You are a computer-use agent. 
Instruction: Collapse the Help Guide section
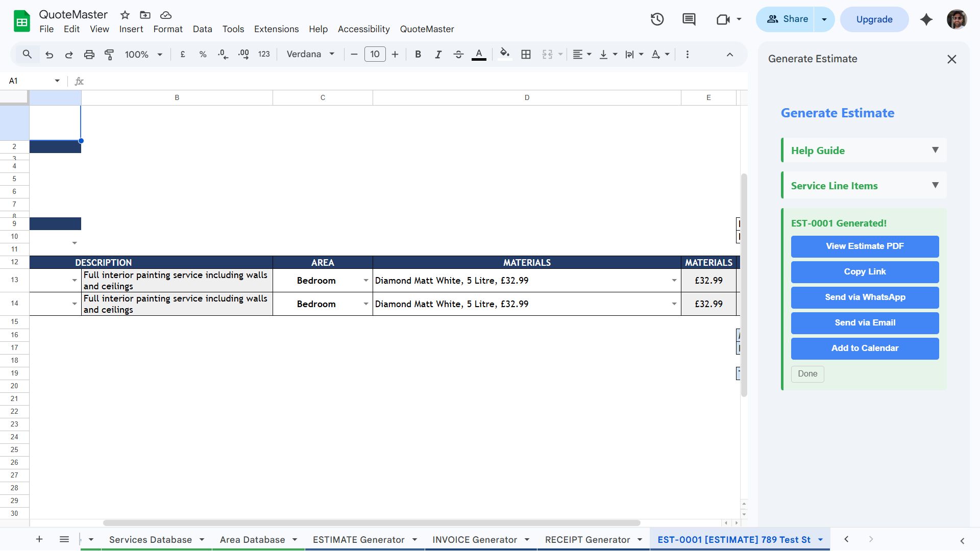(x=936, y=150)
